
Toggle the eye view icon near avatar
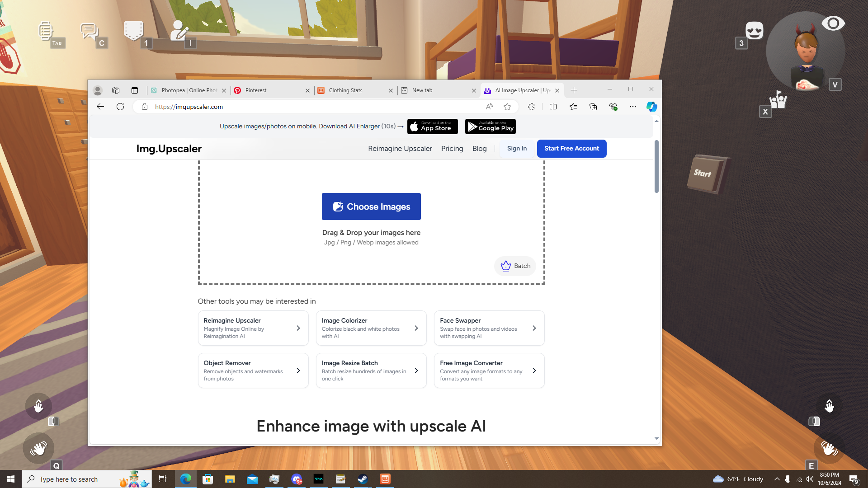pyautogui.click(x=833, y=23)
